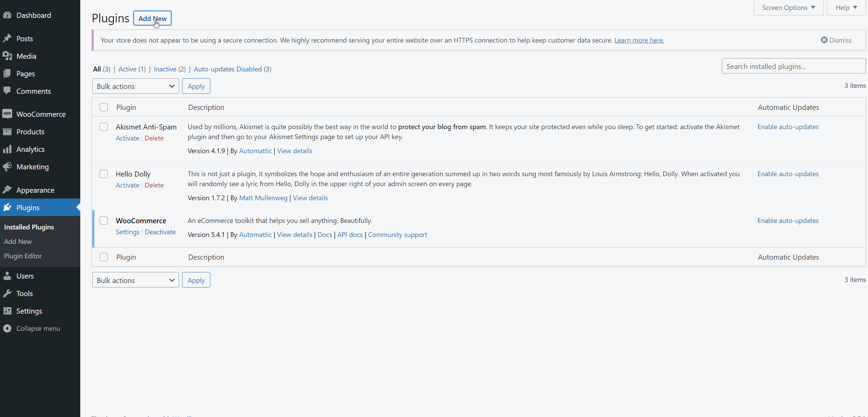This screenshot has height=417, width=868.
Task: Select the Installed Plugins submenu item
Action: (29, 227)
